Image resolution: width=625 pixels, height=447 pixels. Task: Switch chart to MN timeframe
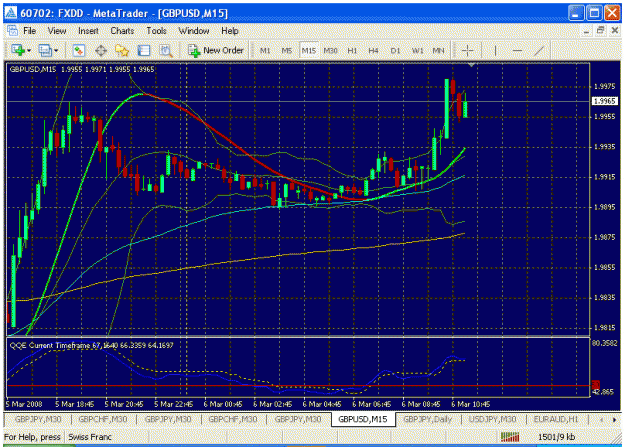click(x=438, y=51)
